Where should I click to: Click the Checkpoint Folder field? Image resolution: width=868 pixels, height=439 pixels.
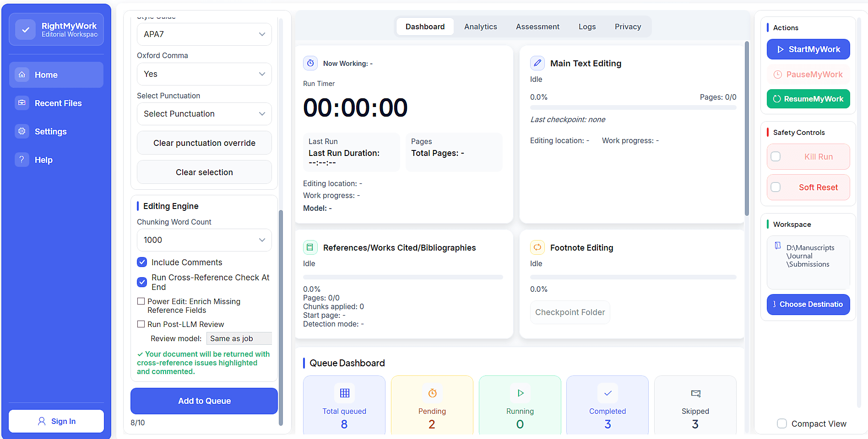(x=570, y=312)
